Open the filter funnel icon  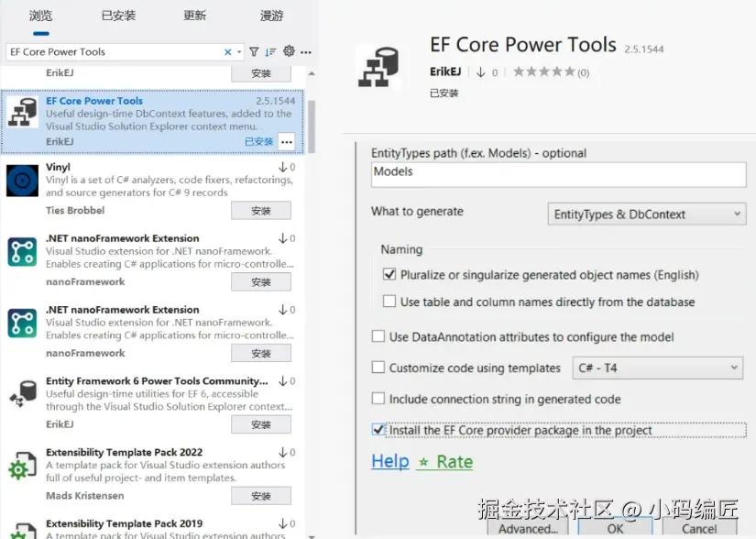[x=254, y=51]
